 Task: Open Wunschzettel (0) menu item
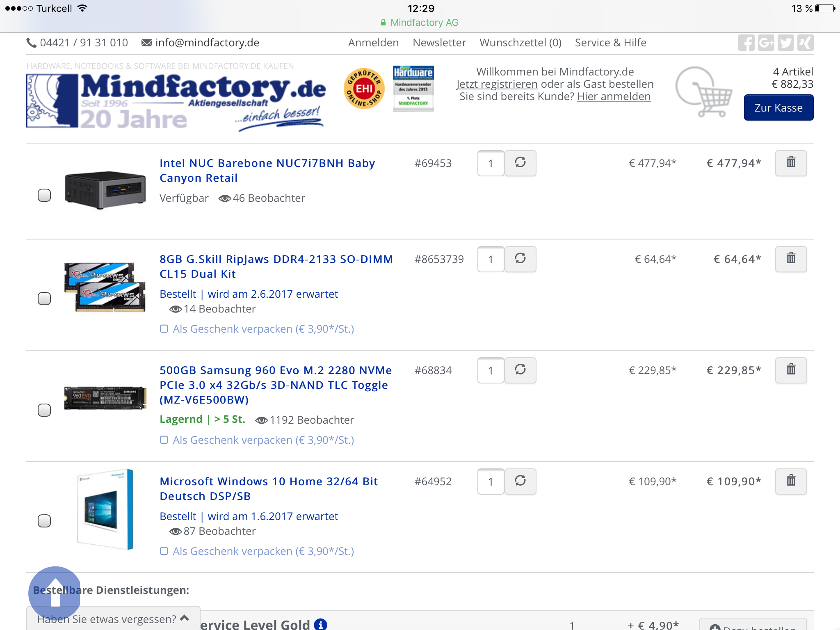point(520,43)
